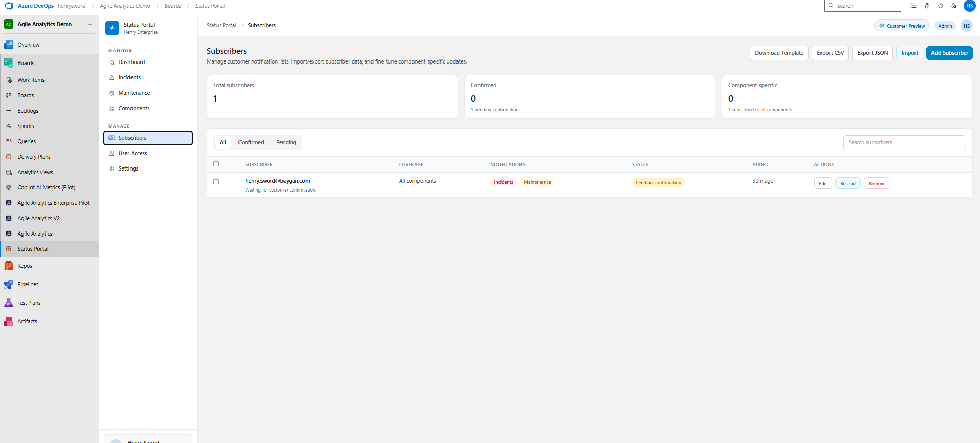Click Edit for henry.sword@baygan.com
The height and width of the screenshot is (443, 980).
tap(823, 183)
